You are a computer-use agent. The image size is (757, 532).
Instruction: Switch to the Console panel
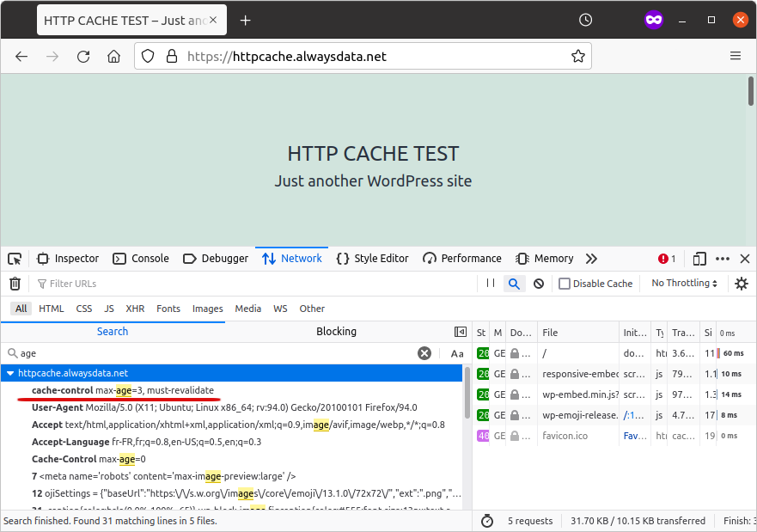[x=141, y=259]
